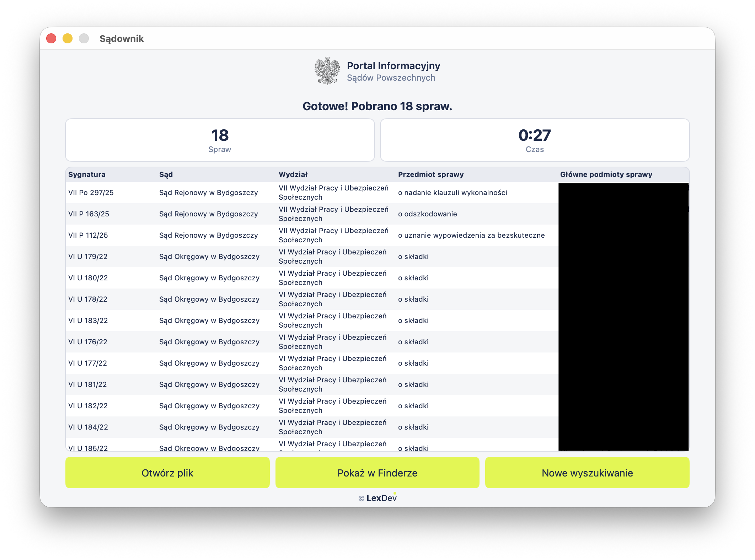
Task: Click the 0:27 Czas card
Action: click(x=535, y=140)
